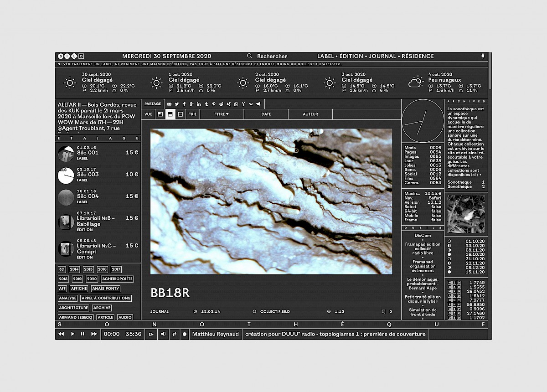This screenshot has height=392, width=547.
Task: Filter by the ARCHITECTURE tag
Action: click(x=73, y=308)
